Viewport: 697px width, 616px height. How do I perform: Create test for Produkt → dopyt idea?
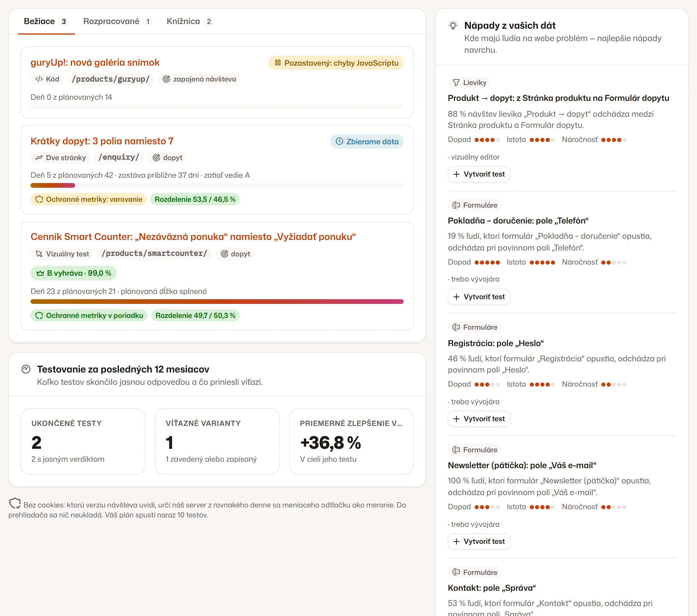pyautogui.click(x=479, y=174)
